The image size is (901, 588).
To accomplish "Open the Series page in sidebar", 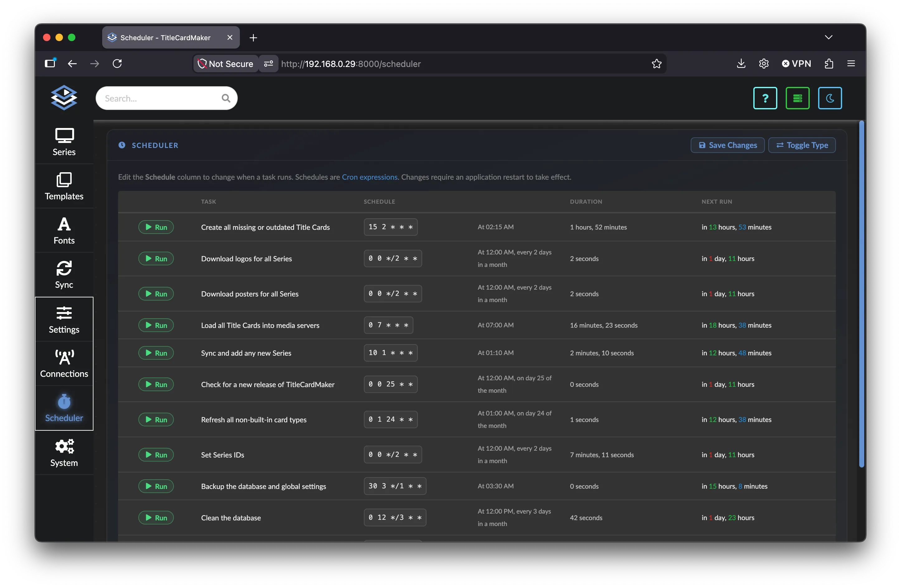I will 64,142.
